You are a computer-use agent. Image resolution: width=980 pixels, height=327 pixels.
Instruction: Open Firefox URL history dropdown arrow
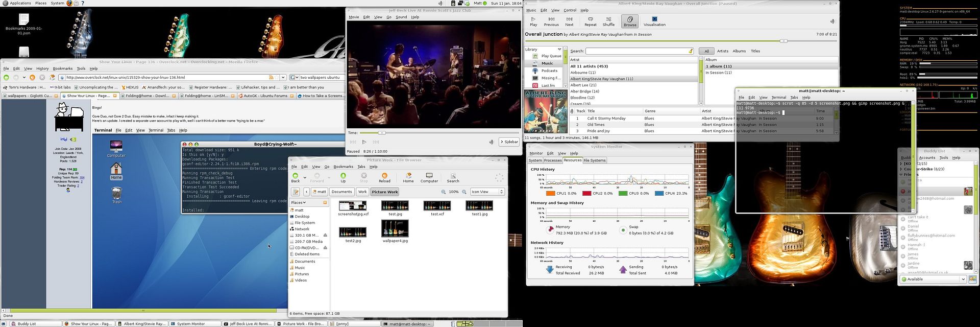click(x=283, y=78)
